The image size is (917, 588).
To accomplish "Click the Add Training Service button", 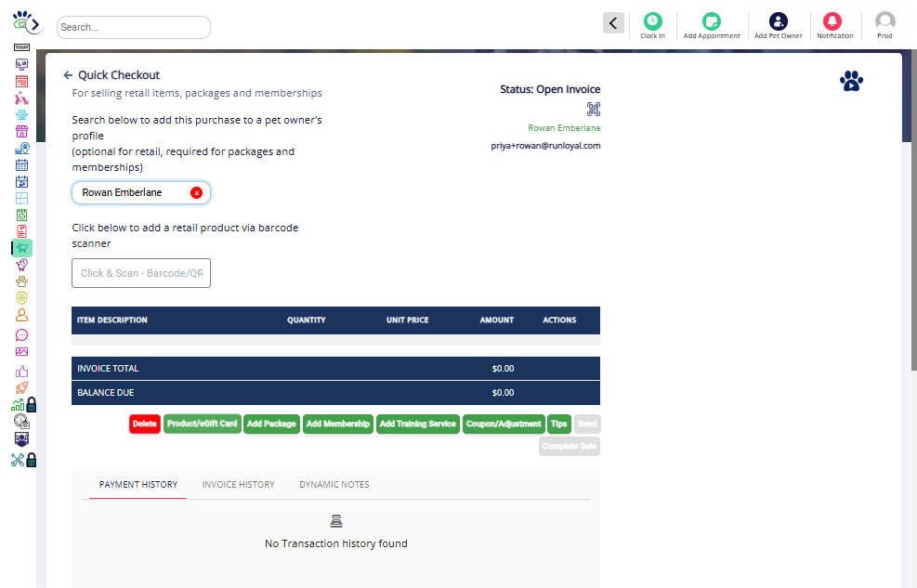I will point(417,424).
